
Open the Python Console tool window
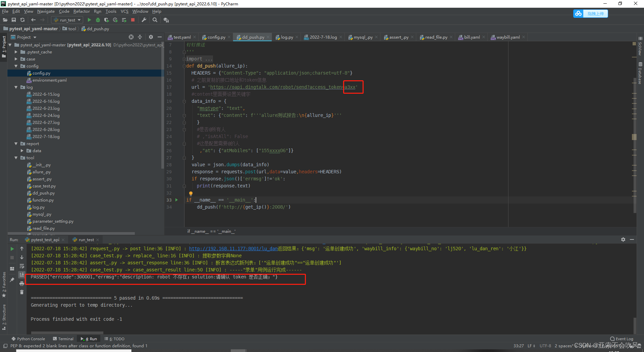point(28,339)
